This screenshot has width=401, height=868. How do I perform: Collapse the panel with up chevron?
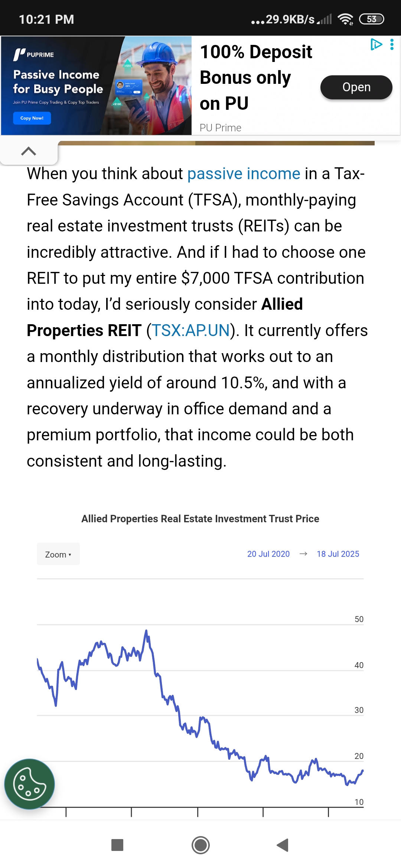coord(29,151)
